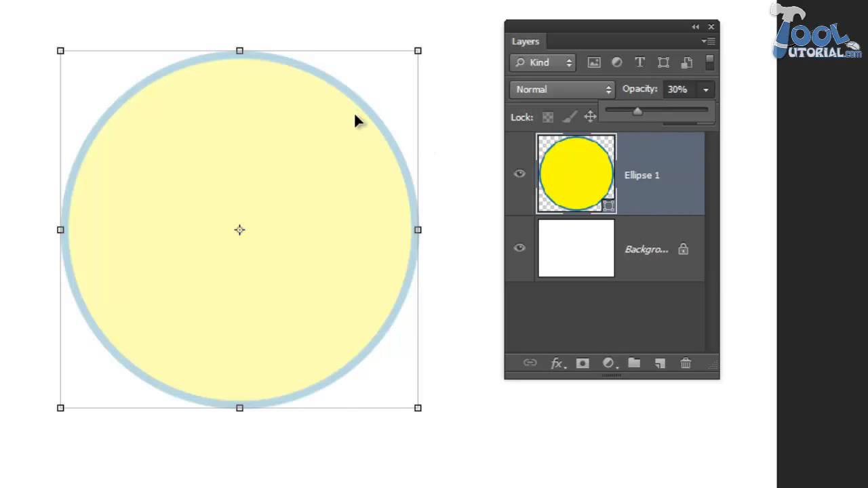Select the Ellipse 1 layer thumbnail
The height and width of the screenshot is (488, 868).
coord(576,174)
